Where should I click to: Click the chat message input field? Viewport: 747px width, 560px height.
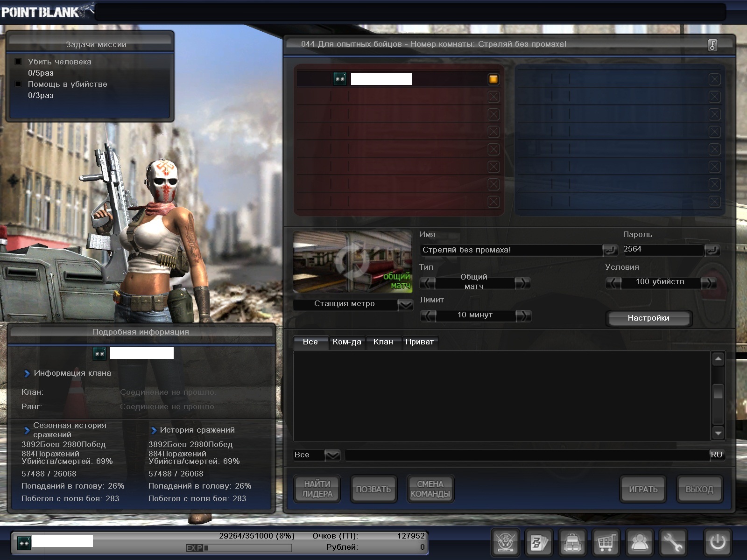click(x=527, y=455)
